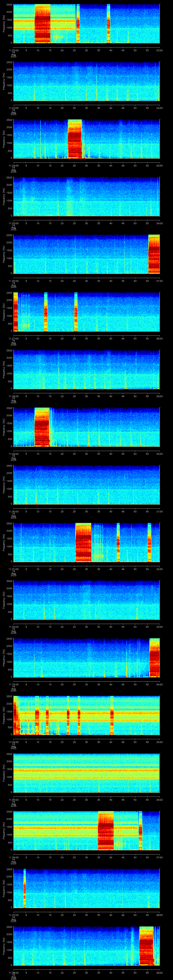Select the burst near 25s in 11:27 spectrogram
173x980 pixels.
point(76,312)
